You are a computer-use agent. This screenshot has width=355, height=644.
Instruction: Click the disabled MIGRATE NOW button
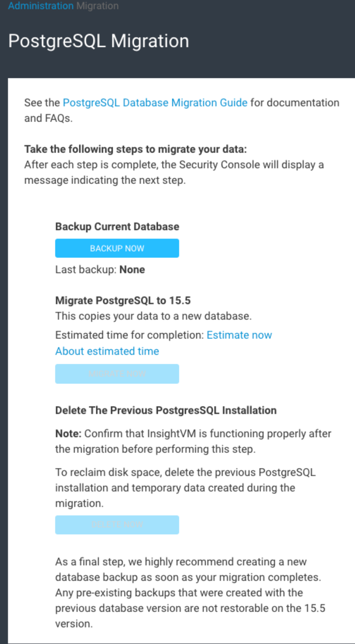[x=117, y=374]
